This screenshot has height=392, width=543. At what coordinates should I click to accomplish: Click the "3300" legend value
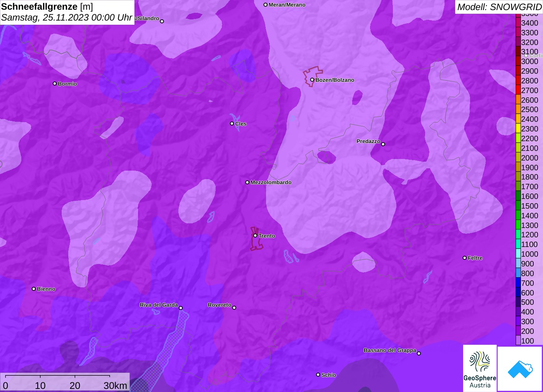529,33
